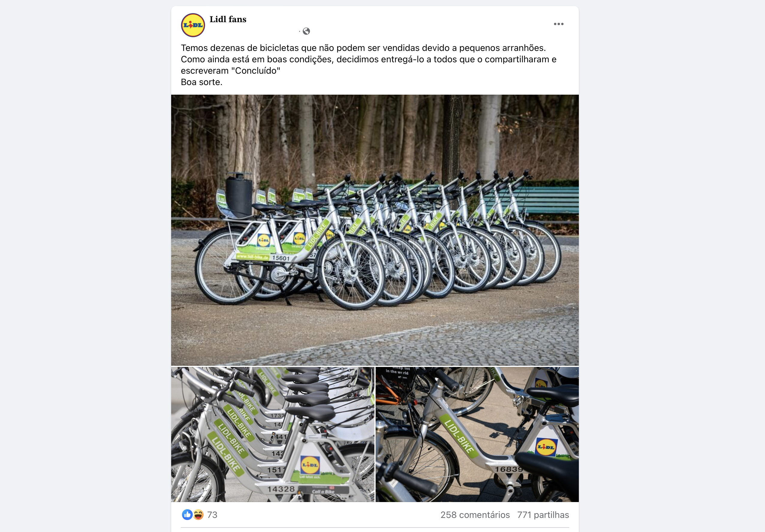Click the black trash bin in main photo

[x=239, y=194]
